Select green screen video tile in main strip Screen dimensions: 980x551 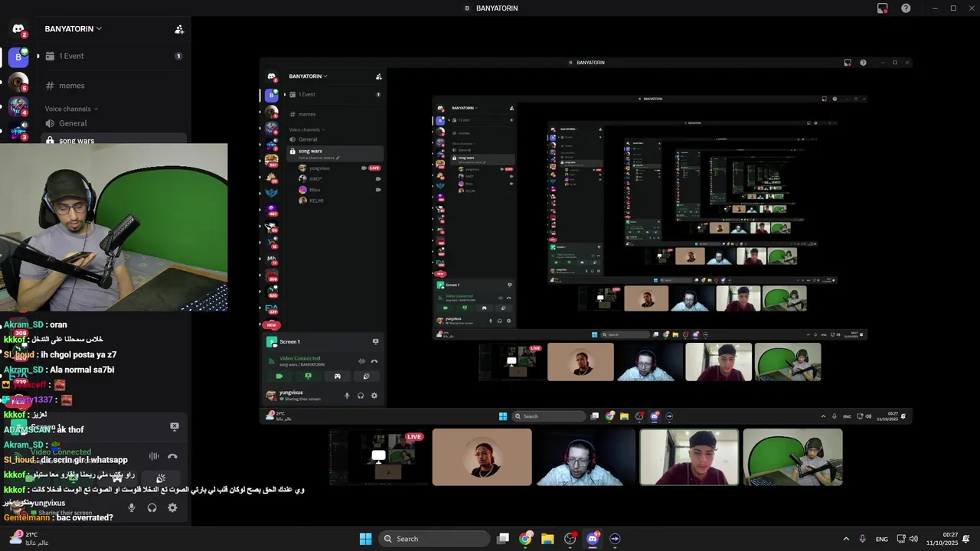792,457
